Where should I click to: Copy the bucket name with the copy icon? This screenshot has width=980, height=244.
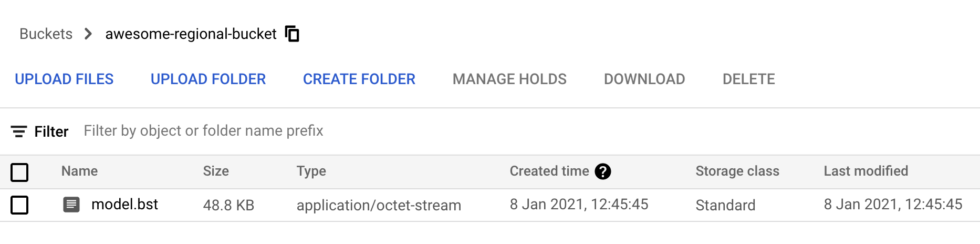tap(292, 34)
